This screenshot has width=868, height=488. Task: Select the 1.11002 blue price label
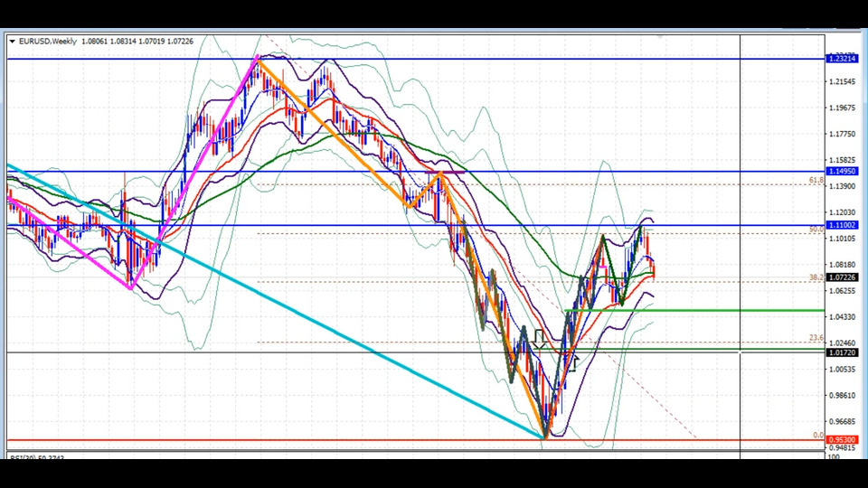pos(842,225)
